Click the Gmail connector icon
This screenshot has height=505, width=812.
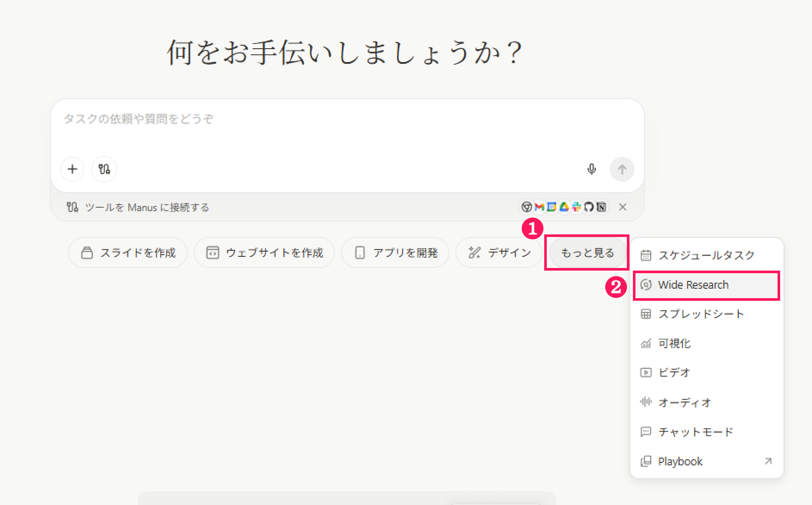point(539,207)
